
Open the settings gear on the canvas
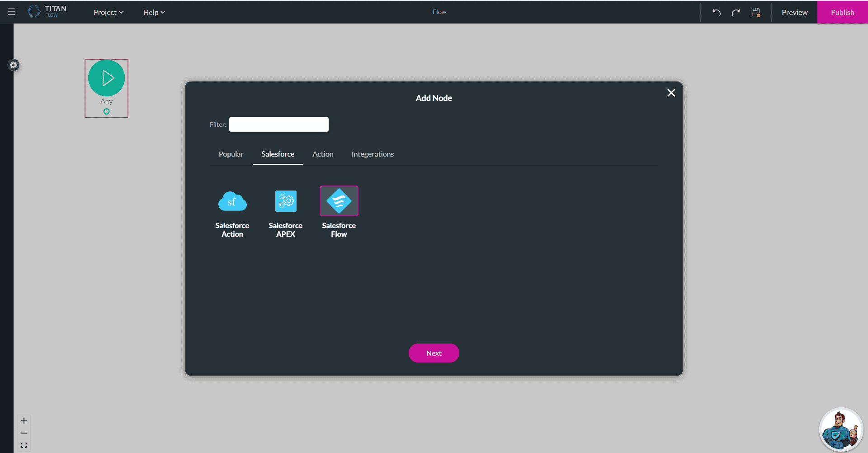tap(14, 65)
